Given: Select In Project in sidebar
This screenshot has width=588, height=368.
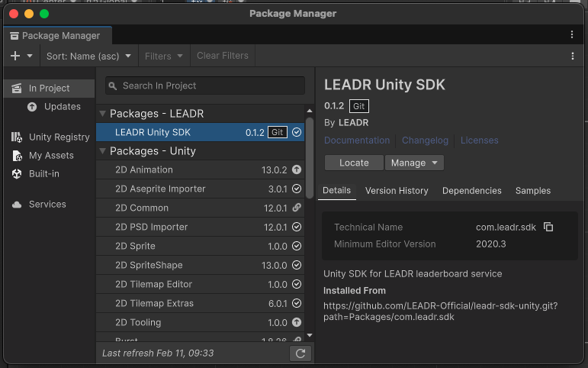Looking at the screenshot, I should coord(49,89).
